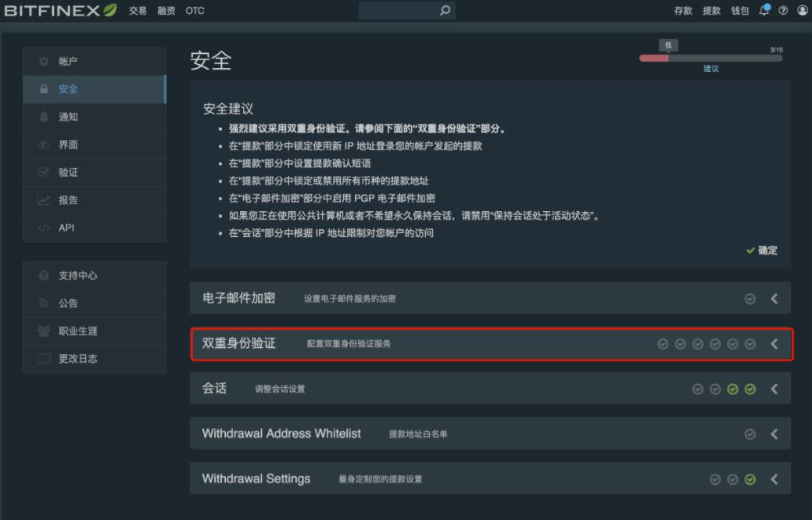Click the RSS icon beside 公告
The image size is (812, 520).
(x=44, y=303)
